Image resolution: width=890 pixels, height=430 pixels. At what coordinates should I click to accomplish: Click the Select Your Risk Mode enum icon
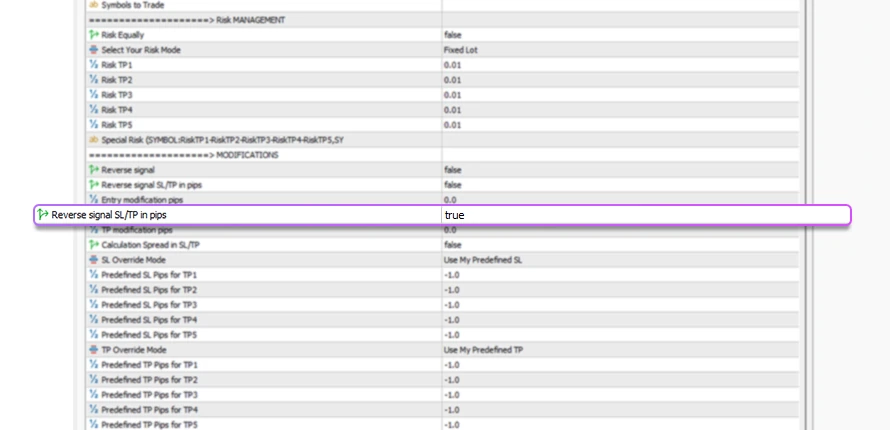[93, 50]
